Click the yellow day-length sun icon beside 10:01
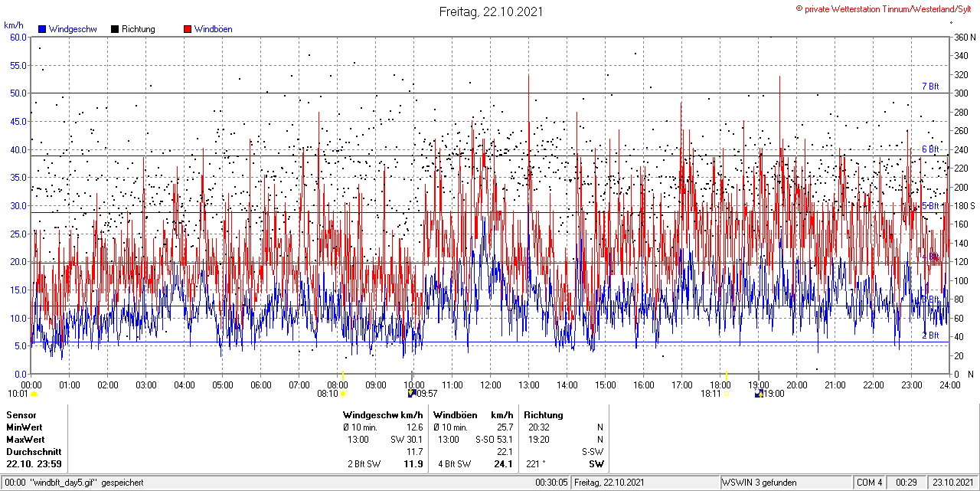This screenshot has height=491, width=980. [x=34, y=394]
